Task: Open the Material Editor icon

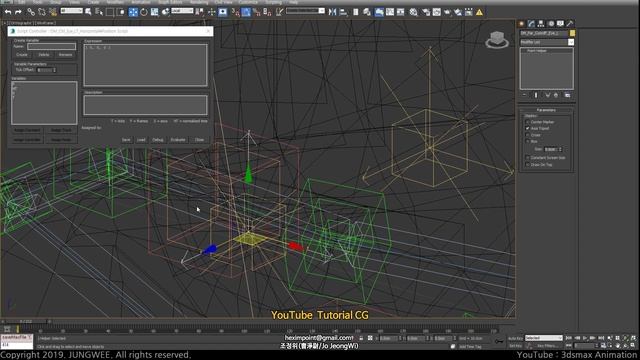Action: click(414, 12)
